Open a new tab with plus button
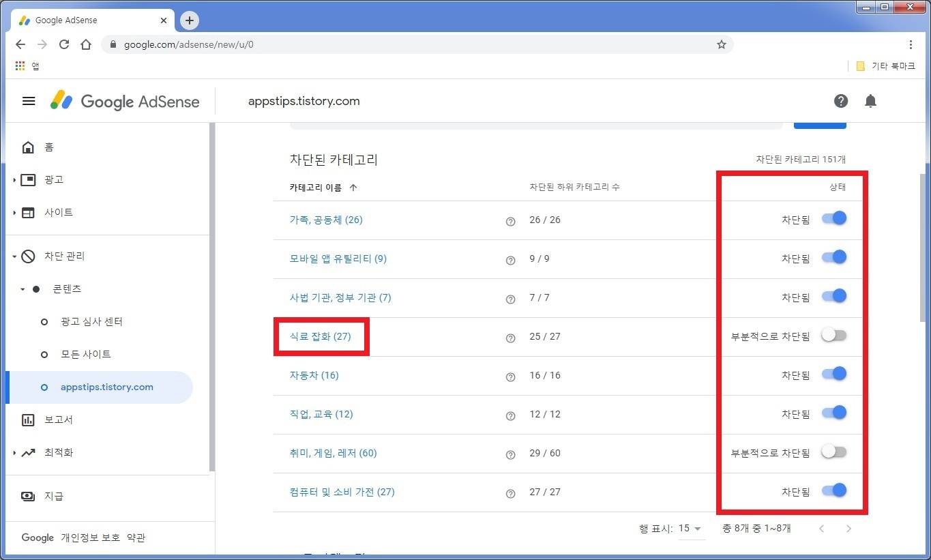This screenshot has height=560, width=931. 190,20
